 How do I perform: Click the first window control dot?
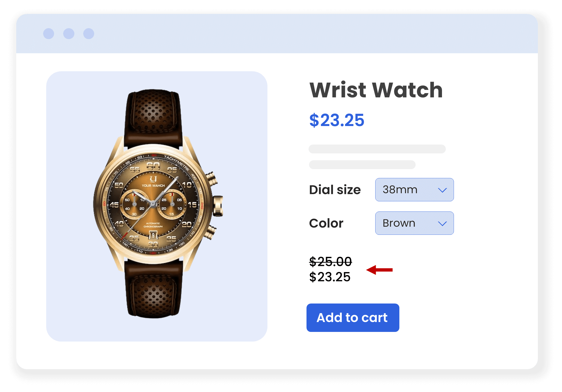point(49,33)
